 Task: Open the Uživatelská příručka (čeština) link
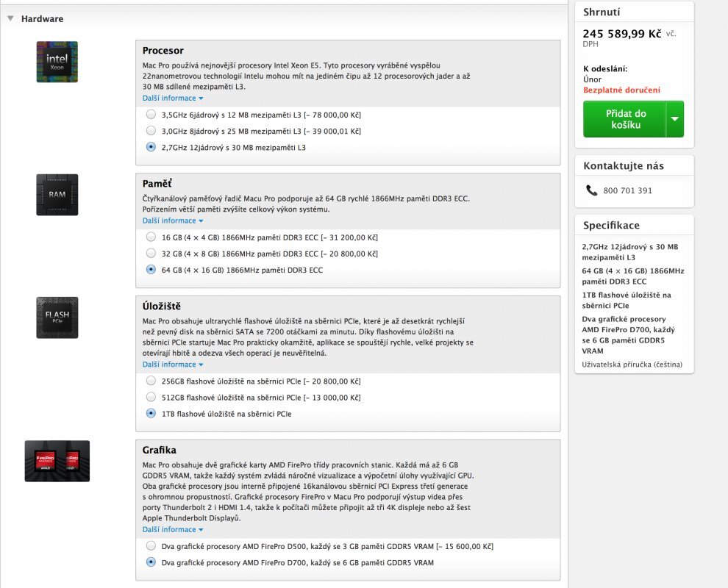(632, 365)
